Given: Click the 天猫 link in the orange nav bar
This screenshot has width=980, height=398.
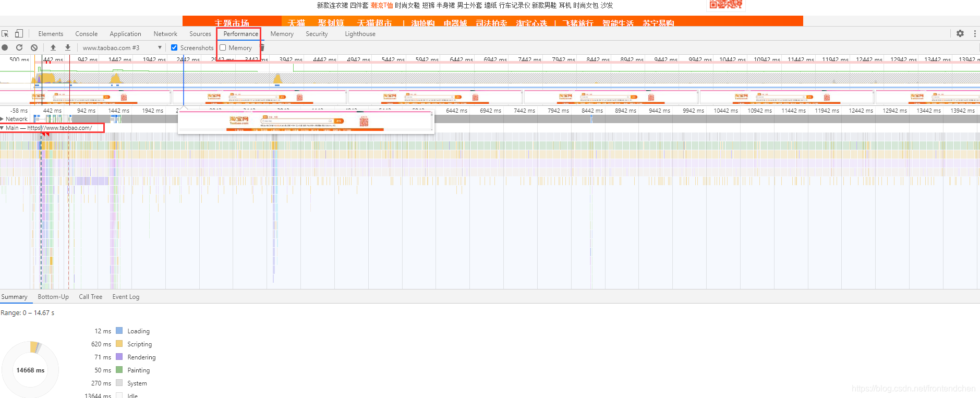Looking at the screenshot, I should tap(296, 23).
